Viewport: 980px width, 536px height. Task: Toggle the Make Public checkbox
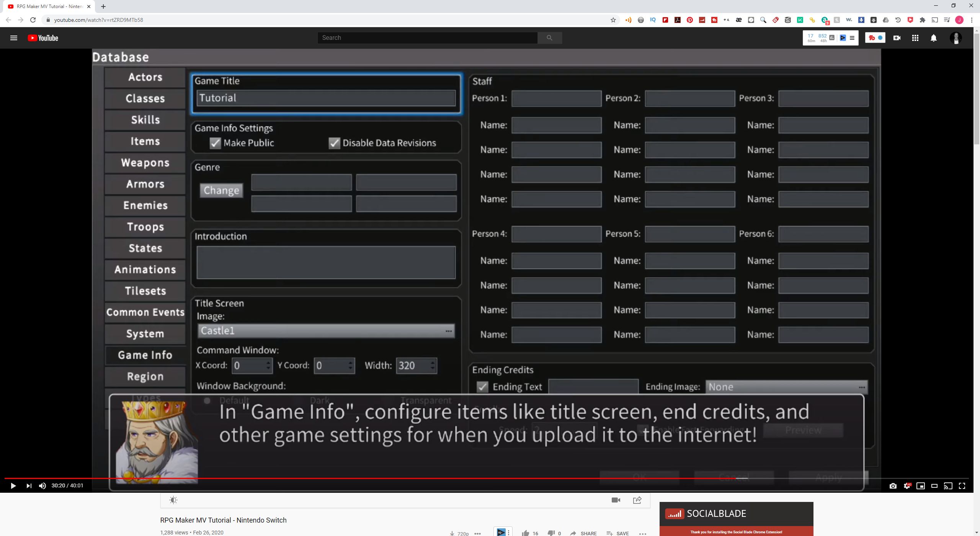pos(215,143)
